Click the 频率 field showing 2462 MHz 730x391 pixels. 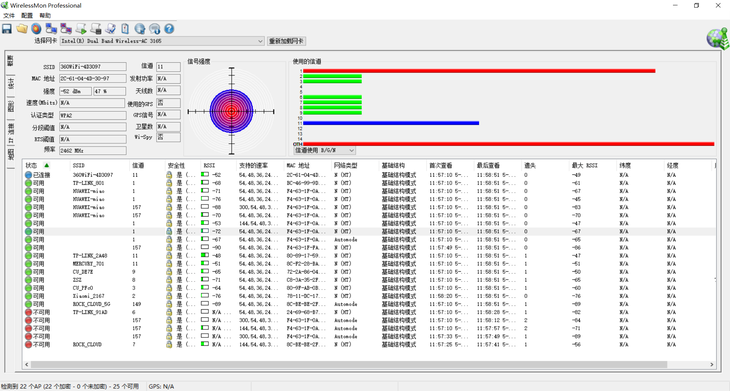tap(93, 150)
